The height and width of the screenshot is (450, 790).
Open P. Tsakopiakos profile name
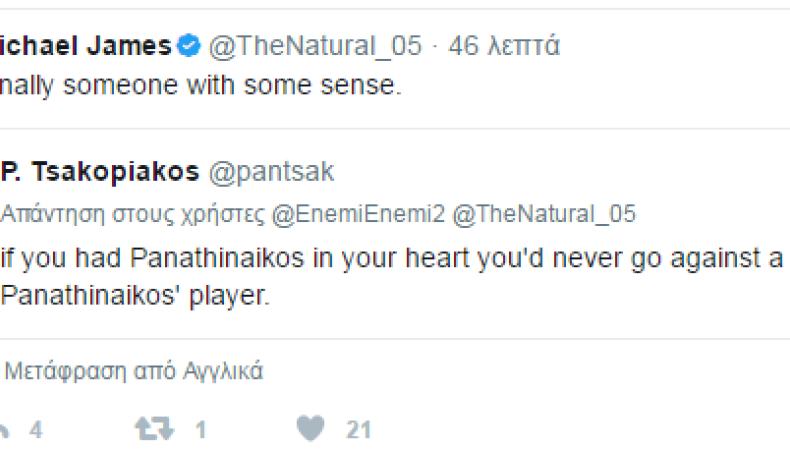[x=99, y=172]
